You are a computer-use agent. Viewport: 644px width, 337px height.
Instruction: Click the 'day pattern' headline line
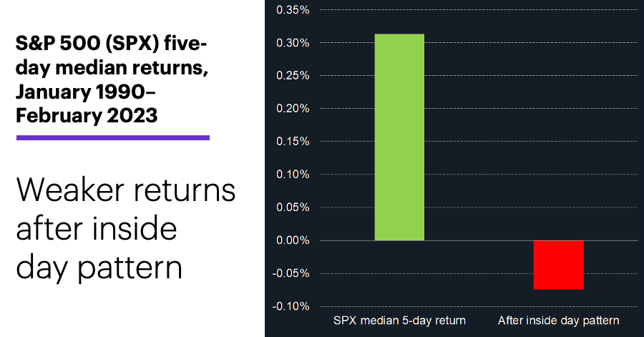99,268
